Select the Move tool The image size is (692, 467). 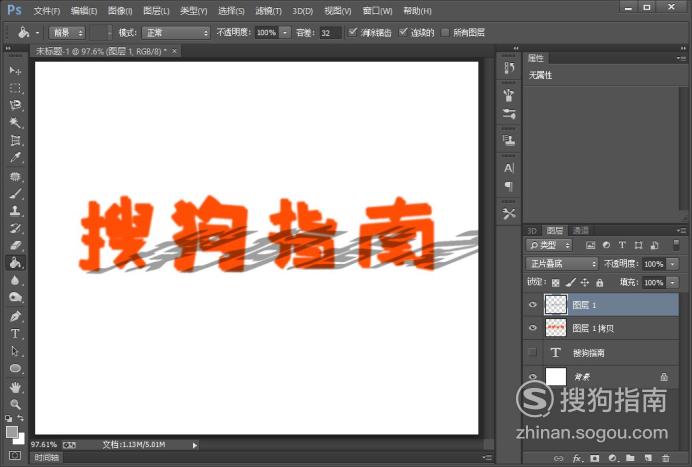pos(15,71)
